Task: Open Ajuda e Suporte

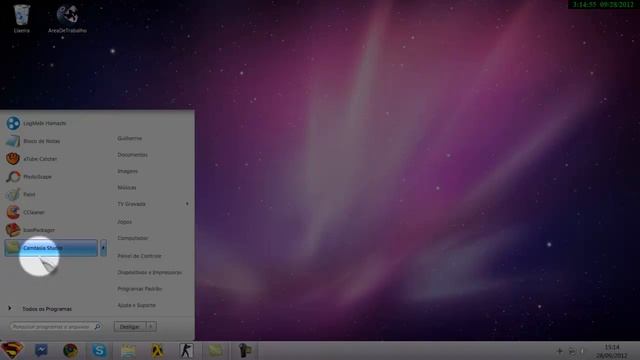Action: [136, 305]
